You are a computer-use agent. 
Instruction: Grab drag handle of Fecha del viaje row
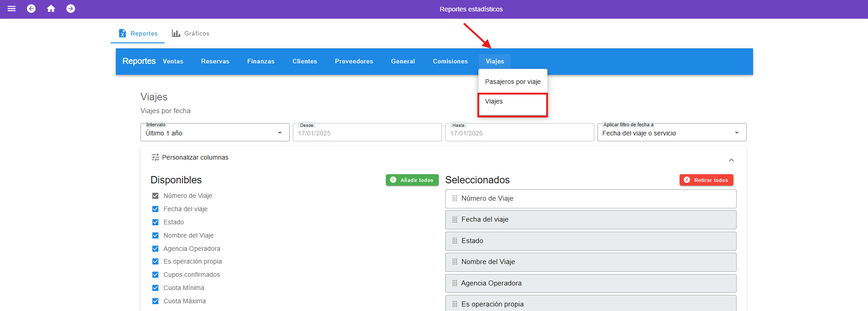(455, 220)
